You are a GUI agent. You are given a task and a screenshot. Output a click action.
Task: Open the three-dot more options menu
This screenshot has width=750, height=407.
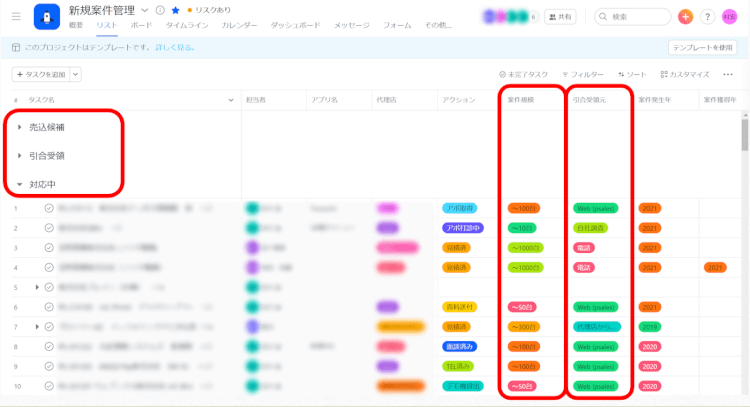[727, 74]
